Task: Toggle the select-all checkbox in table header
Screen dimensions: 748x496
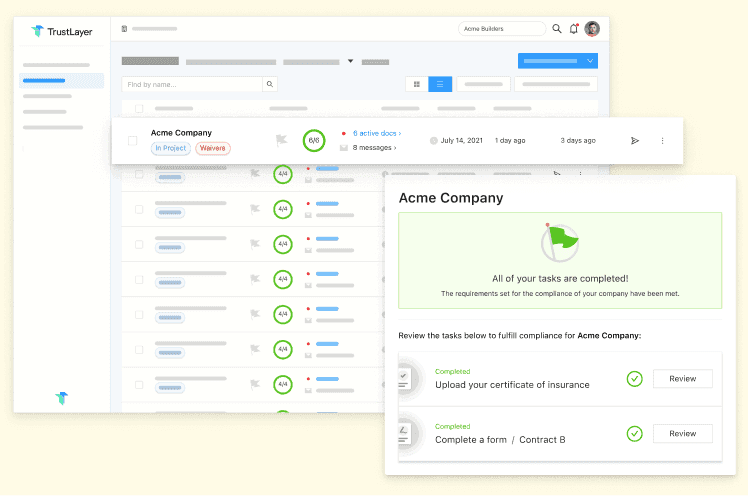Action: pyautogui.click(x=139, y=108)
